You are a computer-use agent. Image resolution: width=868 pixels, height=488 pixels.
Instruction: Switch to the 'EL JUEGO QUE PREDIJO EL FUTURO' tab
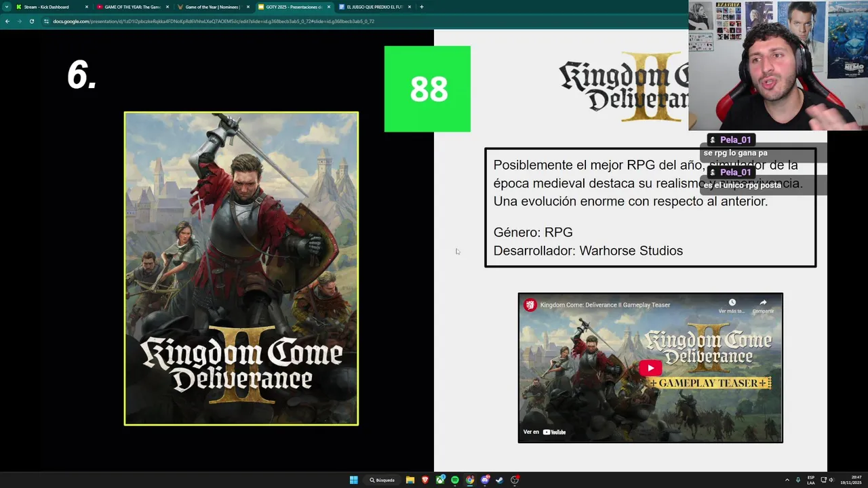pos(374,7)
